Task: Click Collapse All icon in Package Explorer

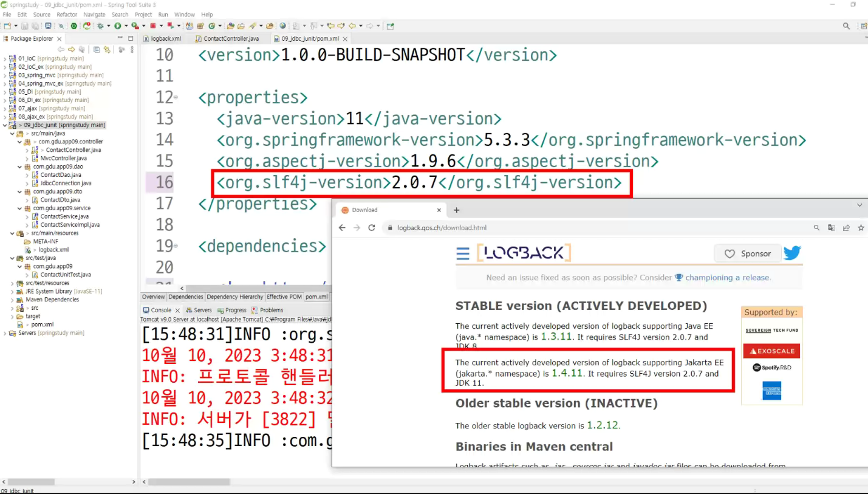Action: pyautogui.click(x=97, y=50)
